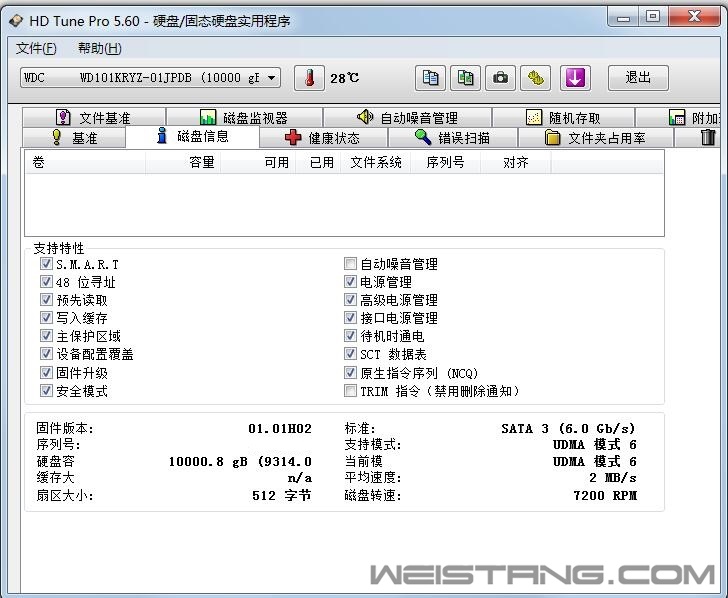Toggle the SCT 数据表 checkbox
728x598 pixels.
(350, 354)
